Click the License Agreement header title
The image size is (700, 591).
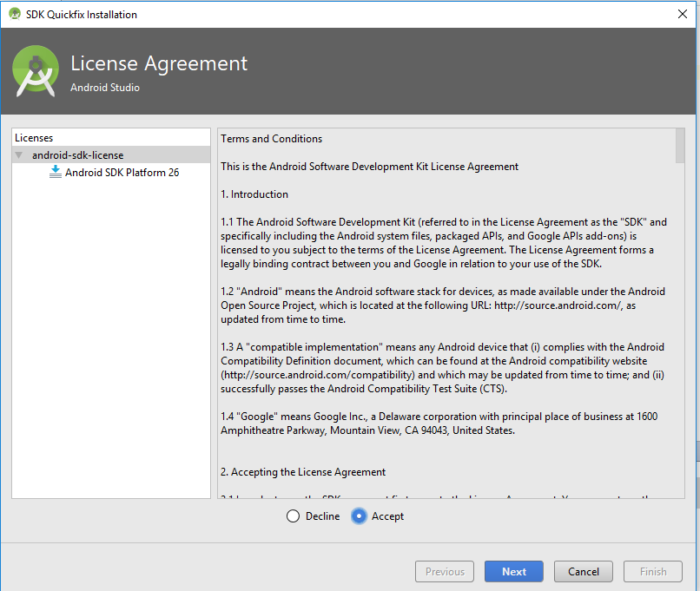click(x=159, y=63)
